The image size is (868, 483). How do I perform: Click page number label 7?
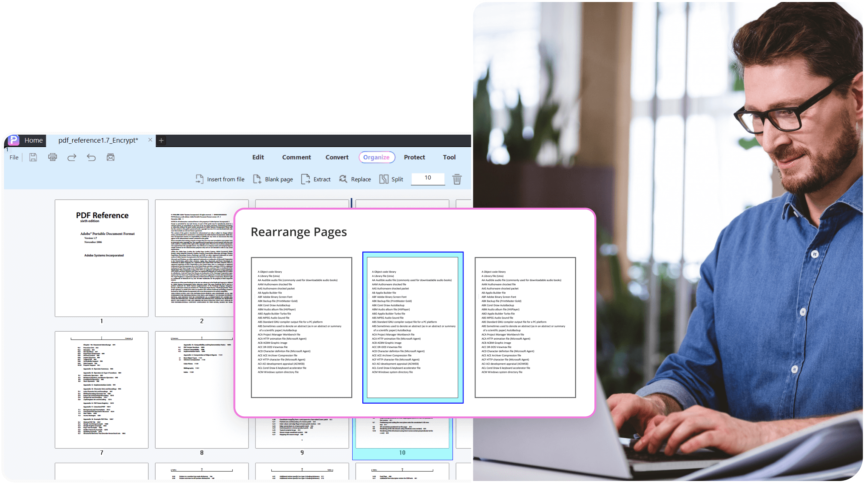tap(101, 453)
